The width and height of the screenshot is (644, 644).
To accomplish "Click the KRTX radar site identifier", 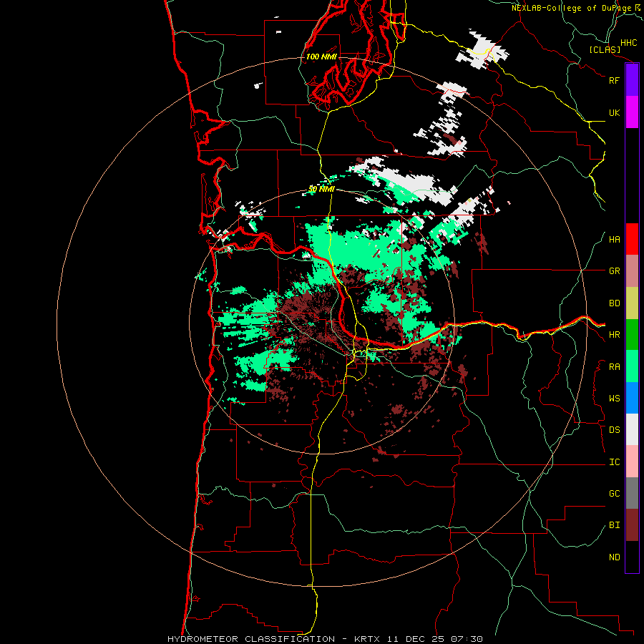I will 369,639.
